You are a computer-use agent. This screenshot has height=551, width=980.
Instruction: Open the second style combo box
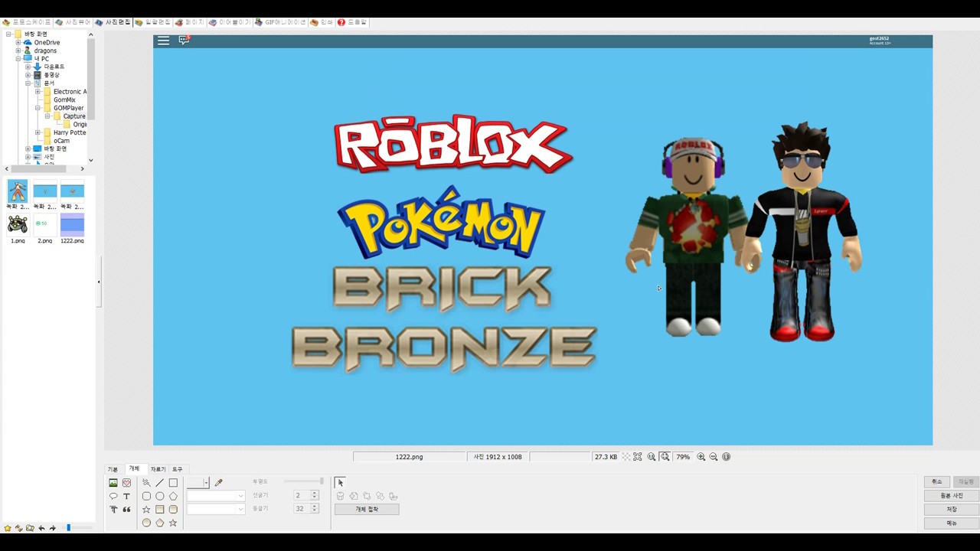pos(216,509)
